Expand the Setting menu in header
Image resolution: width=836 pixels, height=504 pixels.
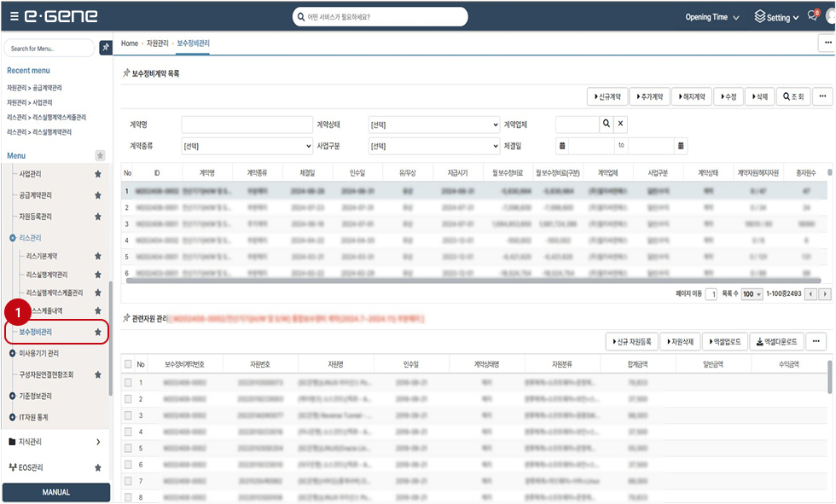[776, 17]
